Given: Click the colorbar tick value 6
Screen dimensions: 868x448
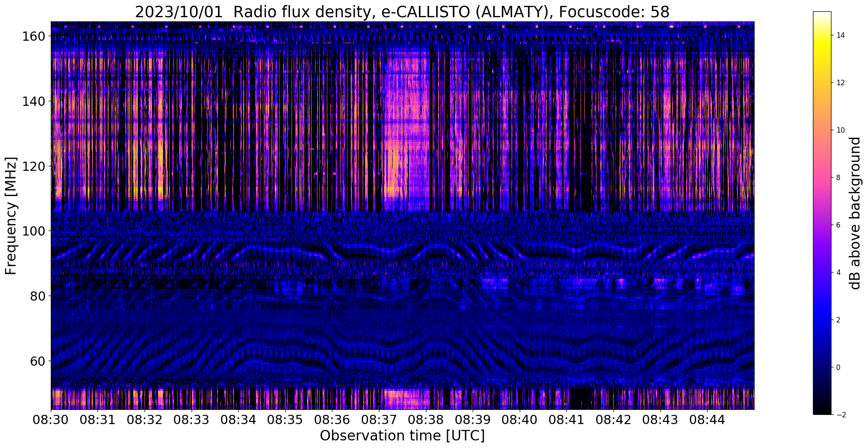Looking at the screenshot, I should [839, 225].
